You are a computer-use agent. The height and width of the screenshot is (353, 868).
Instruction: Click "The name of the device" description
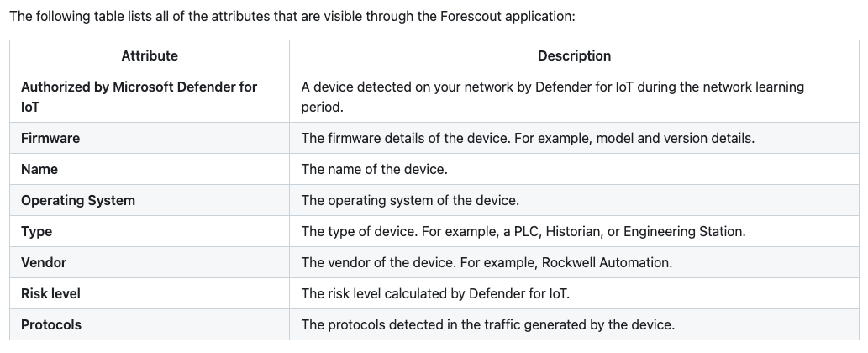tap(374, 169)
